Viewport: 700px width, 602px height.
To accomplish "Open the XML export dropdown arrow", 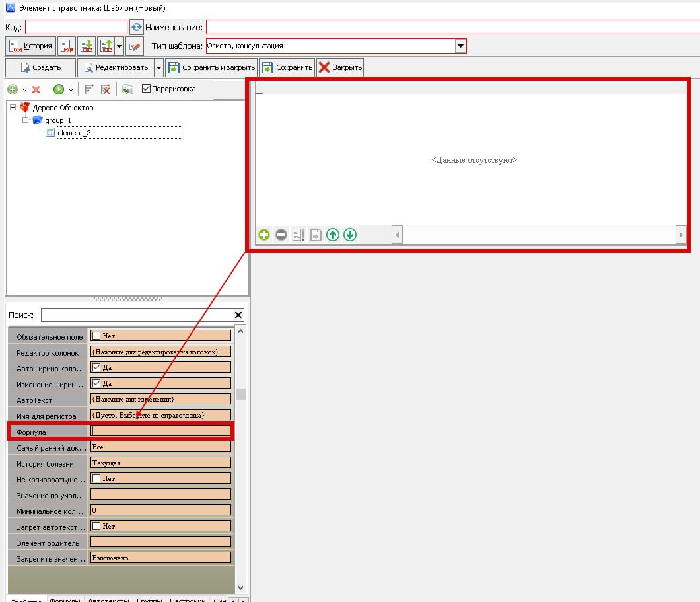I will pos(119,46).
